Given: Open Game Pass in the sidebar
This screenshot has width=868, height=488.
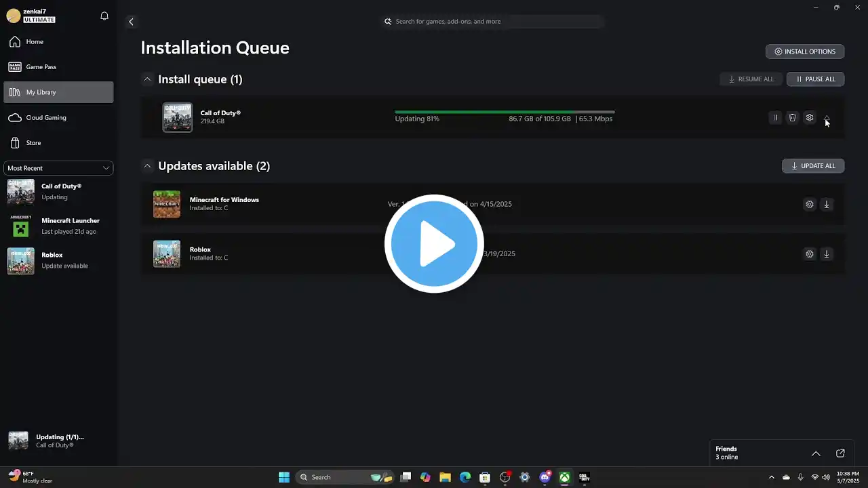Looking at the screenshot, I should tap(58, 67).
